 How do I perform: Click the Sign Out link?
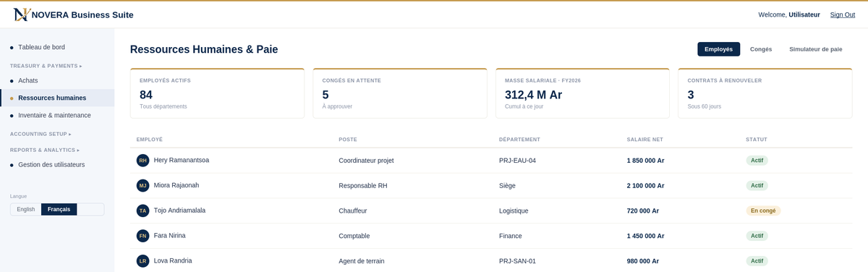pos(843,14)
